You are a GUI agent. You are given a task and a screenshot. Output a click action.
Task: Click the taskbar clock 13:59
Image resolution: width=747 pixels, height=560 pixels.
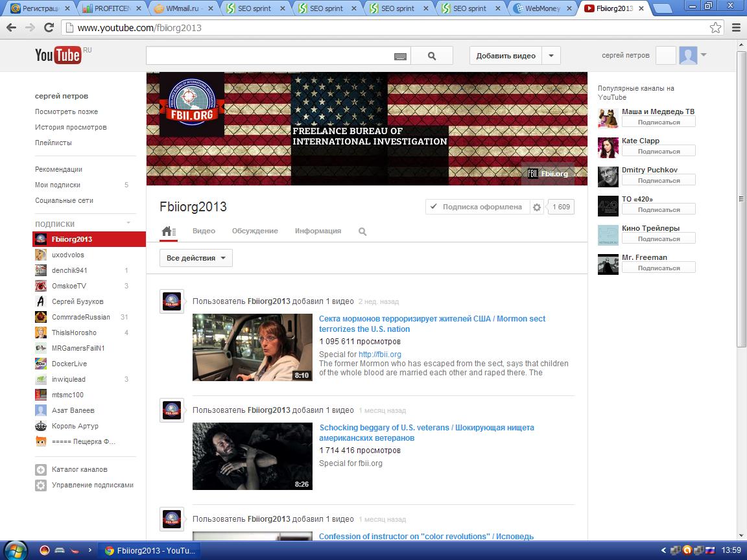point(731,550)
